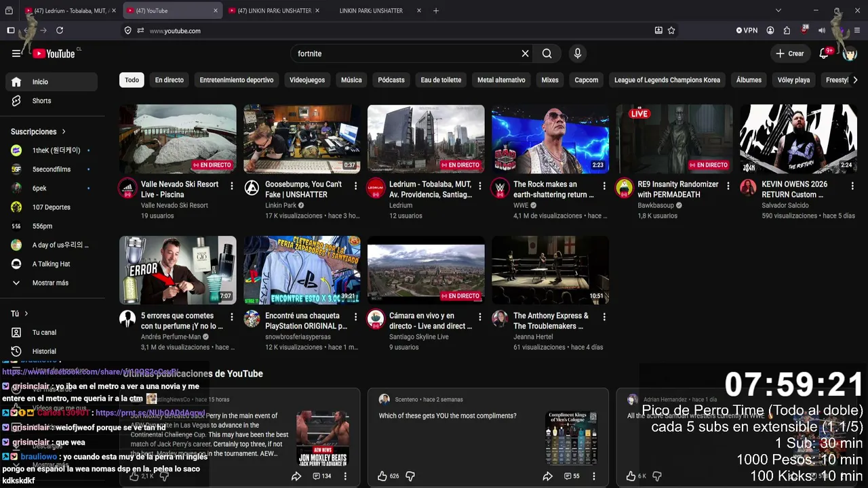This screenshot has height=488, width=868.
Task: Save page with the address bar download icon
Action: point(658,30)
